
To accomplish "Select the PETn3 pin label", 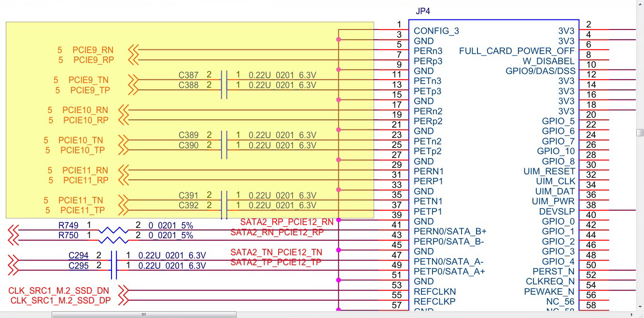I will [x=428, y=81].
